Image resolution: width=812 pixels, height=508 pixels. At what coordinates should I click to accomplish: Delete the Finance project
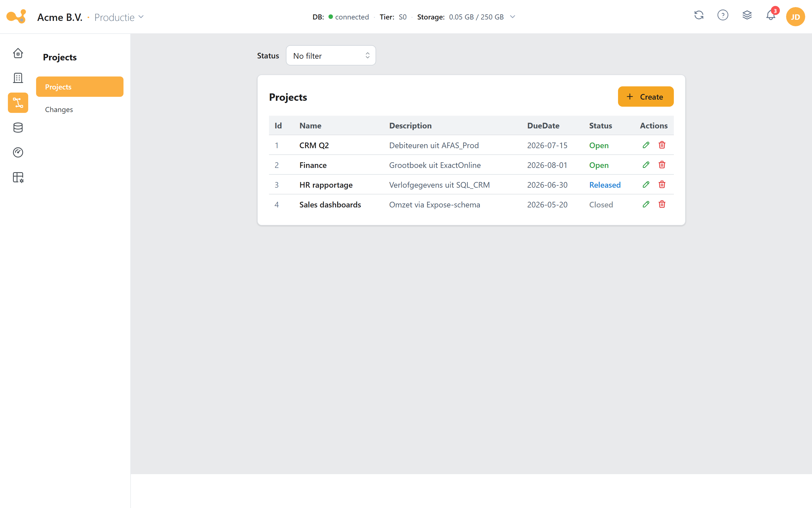662,165
